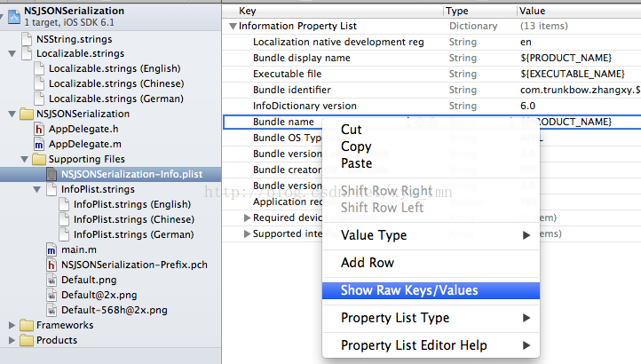Select Copy from the context menu
Viewport: 641px width, 364px height.
tap(356, 146)
